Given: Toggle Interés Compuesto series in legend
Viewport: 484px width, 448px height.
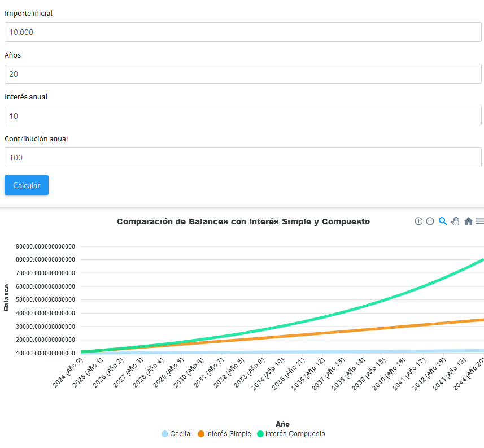Looking at the screenshot, I should pyautogui.click(x=291, y=434).
